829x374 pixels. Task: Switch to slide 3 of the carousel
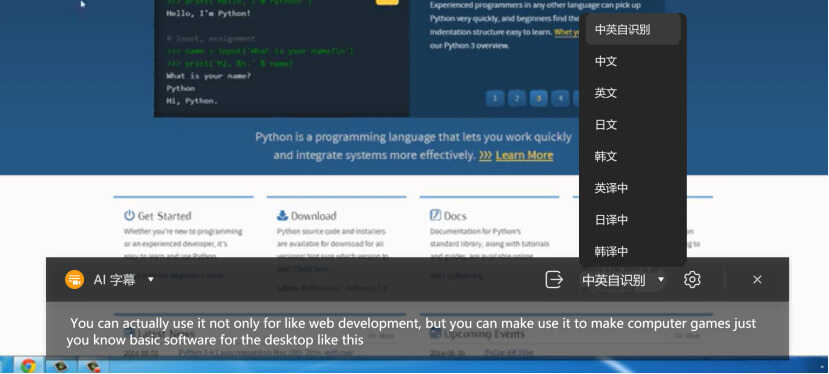(x=539, y=98)
